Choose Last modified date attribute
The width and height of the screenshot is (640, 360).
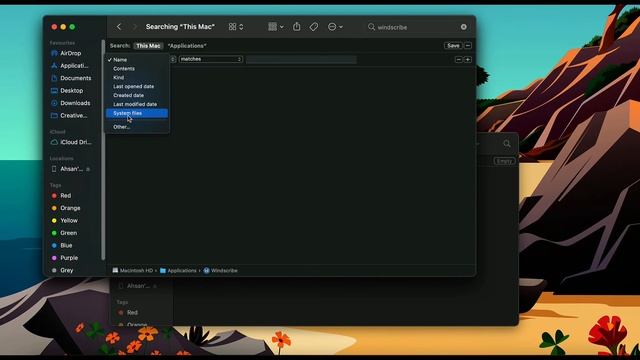click(x=137, y=104)
